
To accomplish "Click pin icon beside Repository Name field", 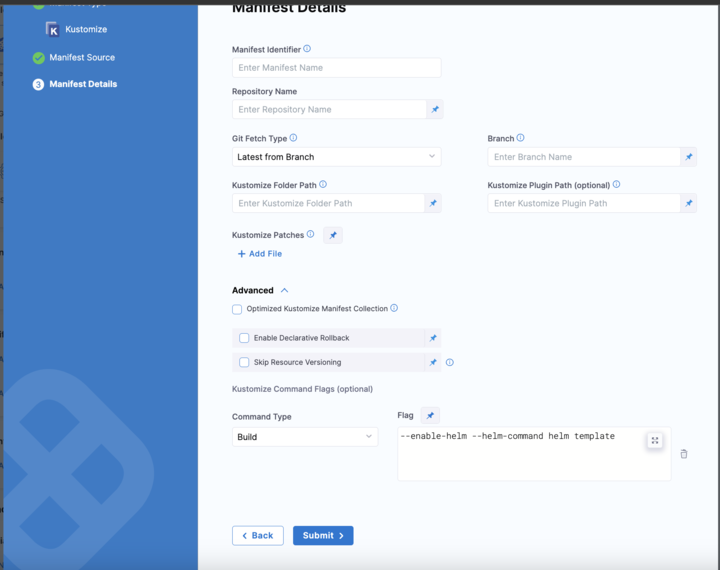I will pos(434,110).
